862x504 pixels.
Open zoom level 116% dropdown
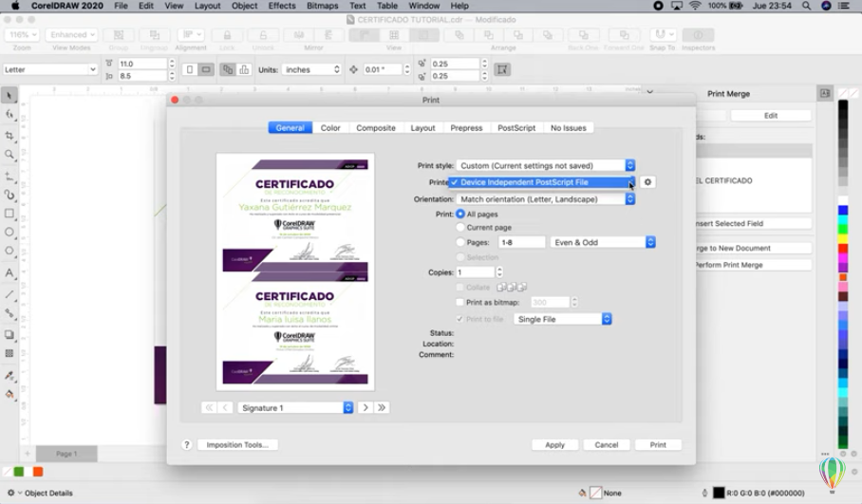pos(22,34)
